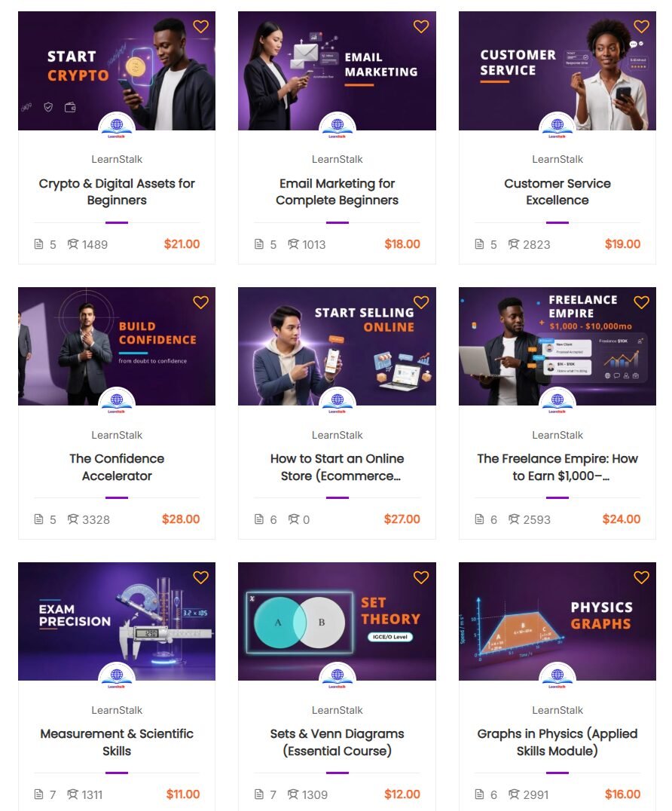The image size is (672, 811).
Task: Toggle wishlist heart on Email Marketing course
Action: click(x=421, y=26)
